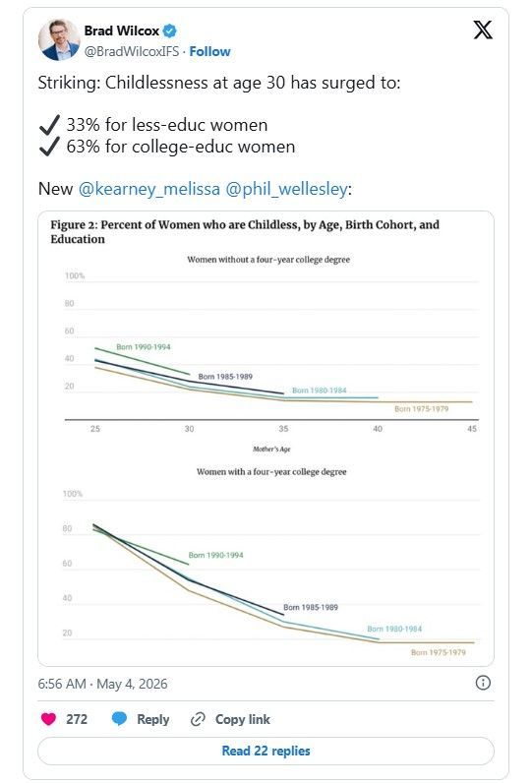Viewport: 532px width, 783px height.
Task: Open the 6:56 AM May 4, 2026 timestamp
Action: [x=103, y=684]
